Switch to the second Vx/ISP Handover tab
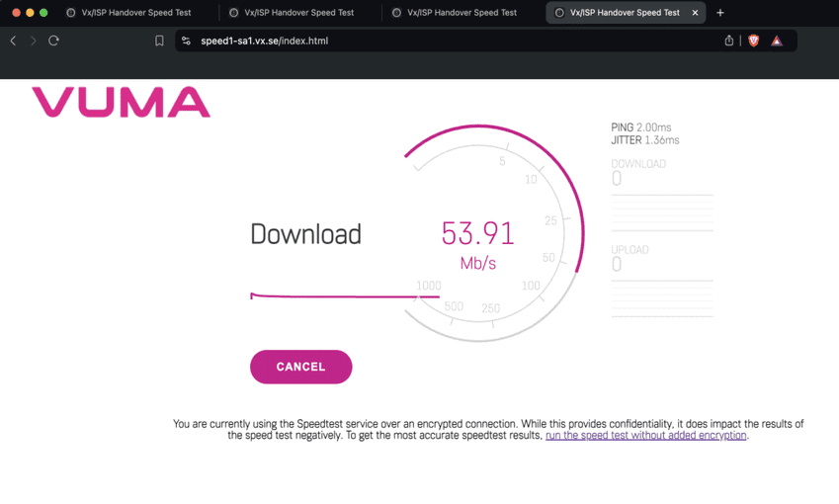This screenshot has height=504, width=839. 298,13
